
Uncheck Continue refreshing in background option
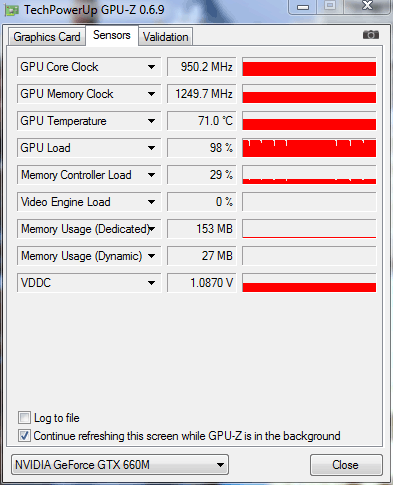(24, 436)
